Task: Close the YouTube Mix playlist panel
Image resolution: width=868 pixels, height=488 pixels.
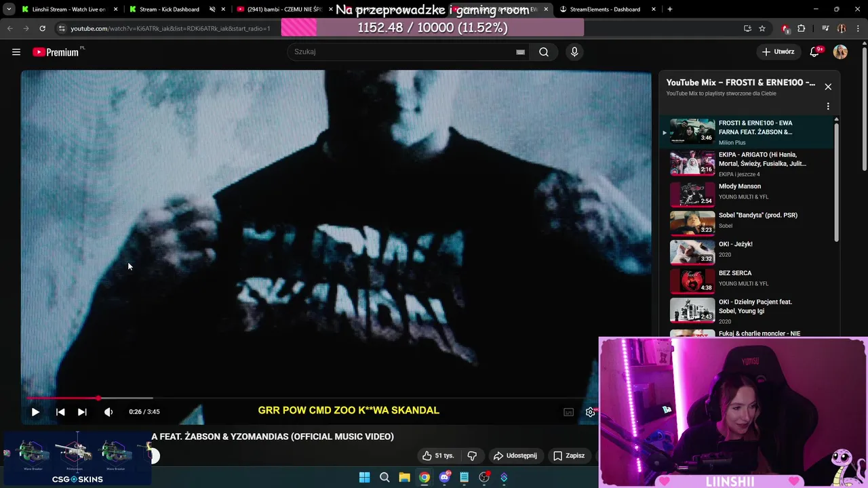Action: click(828, 87)
